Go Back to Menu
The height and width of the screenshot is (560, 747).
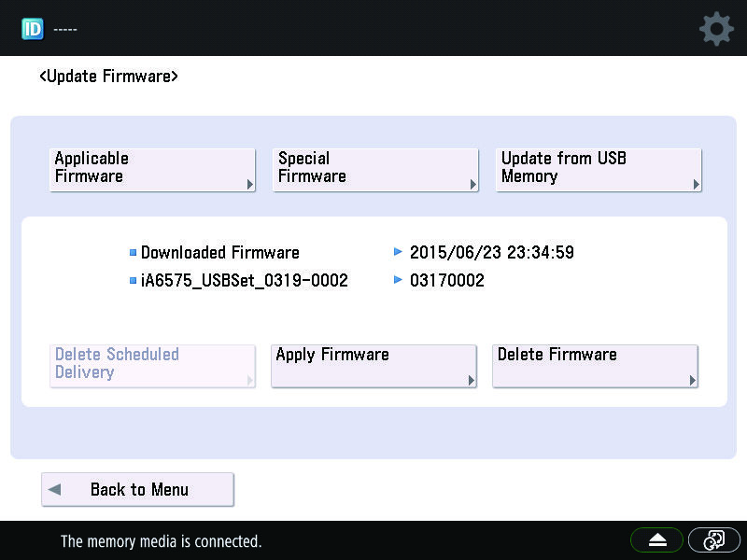click(x=137, y=489)
